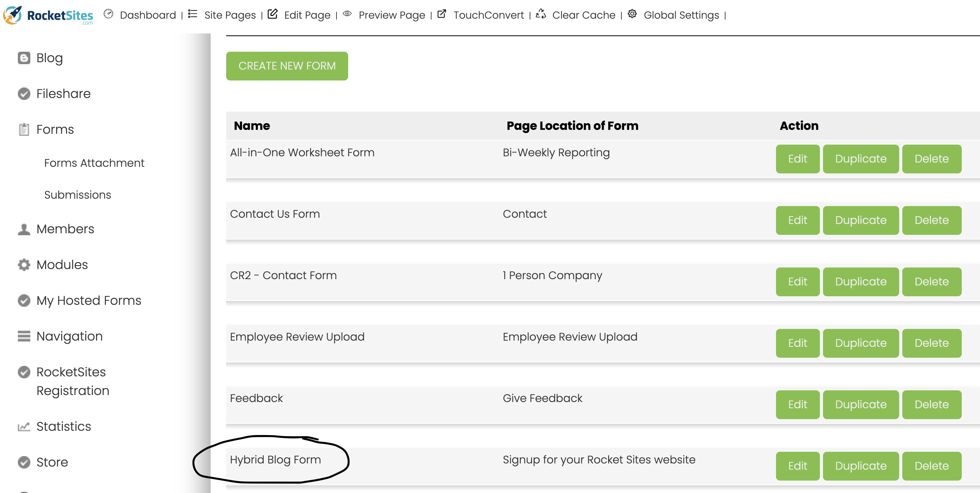Duplicate the CR2 - Contact Form
This screenshot has height=493, width=980.
pyautogui.click(x=860, y=282)
